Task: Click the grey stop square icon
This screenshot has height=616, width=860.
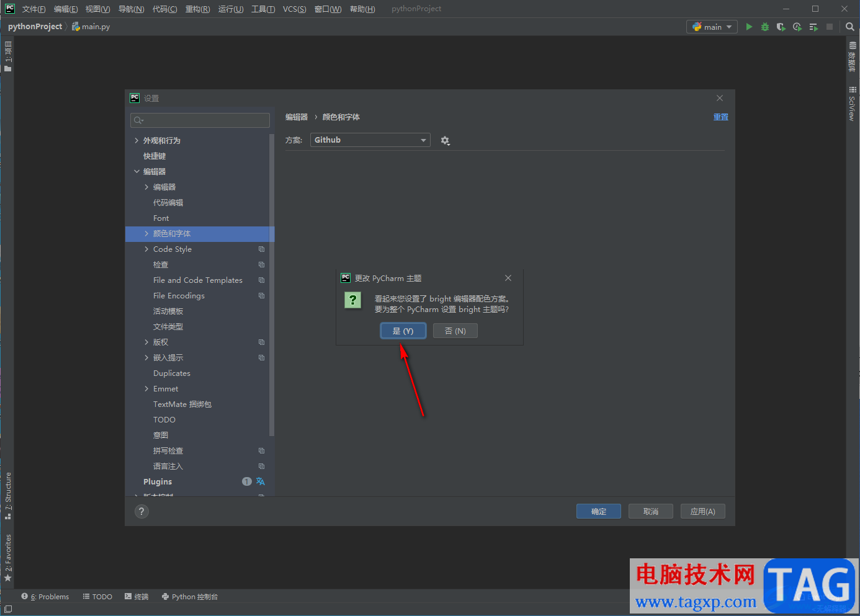Action: point(830,27)
